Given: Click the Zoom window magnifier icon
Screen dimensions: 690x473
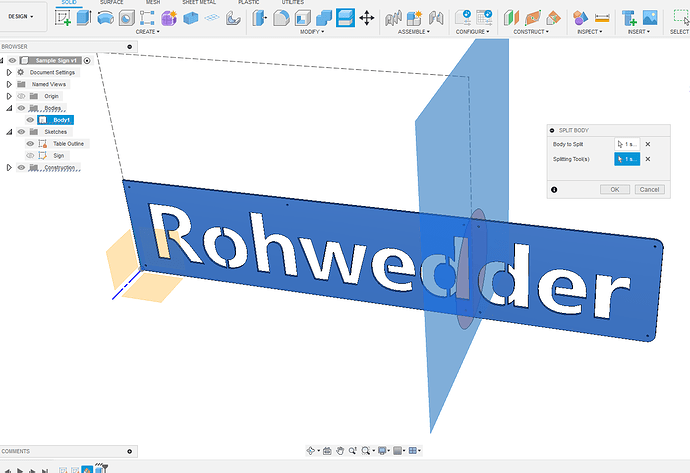Looking at the screenshot, I should click(x=365, y=451).
